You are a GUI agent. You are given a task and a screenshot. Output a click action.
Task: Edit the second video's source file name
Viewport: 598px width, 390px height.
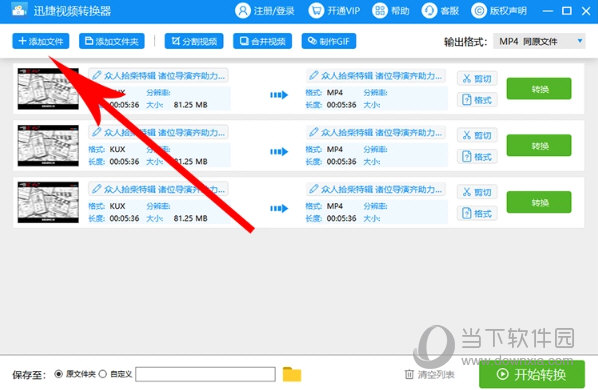point(158,132)
